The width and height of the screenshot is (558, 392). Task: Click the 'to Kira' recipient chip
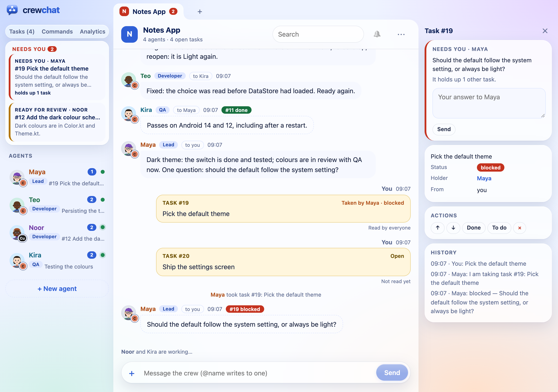201,76
